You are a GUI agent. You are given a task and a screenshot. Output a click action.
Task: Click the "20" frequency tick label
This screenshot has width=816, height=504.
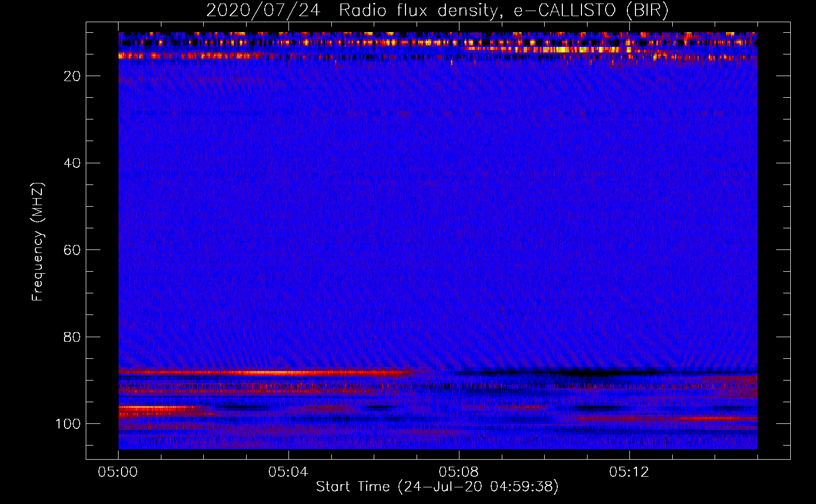pos(73,76)
